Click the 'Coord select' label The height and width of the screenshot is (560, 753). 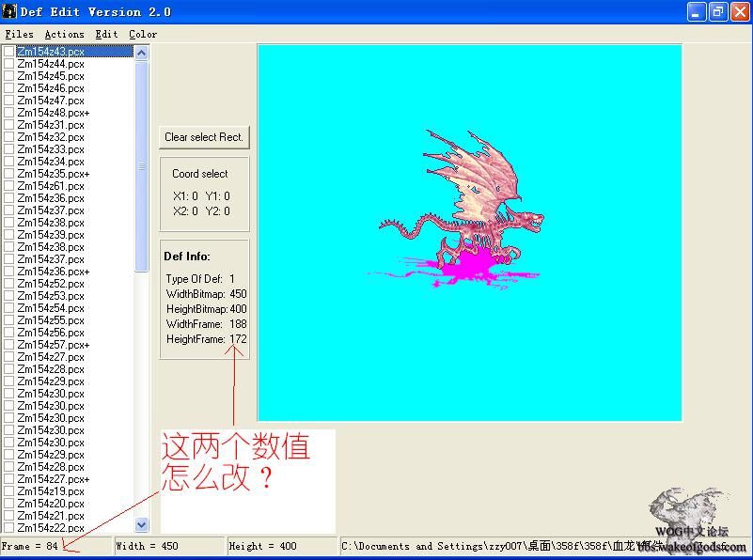[200, 174]
